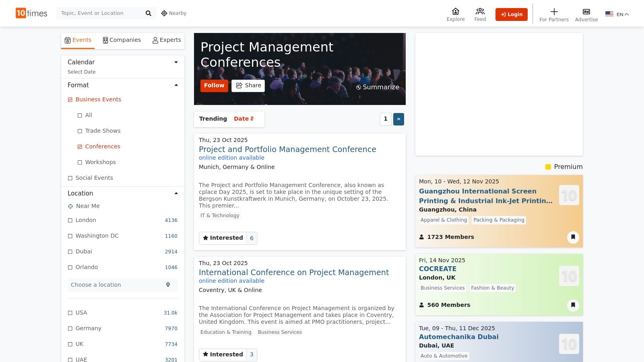
Task: Collapse the Format filter section
Action: (176, 85)
